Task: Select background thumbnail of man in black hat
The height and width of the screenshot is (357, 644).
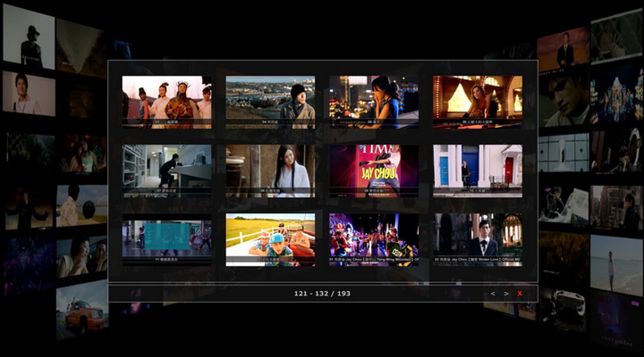Action: 29,36
